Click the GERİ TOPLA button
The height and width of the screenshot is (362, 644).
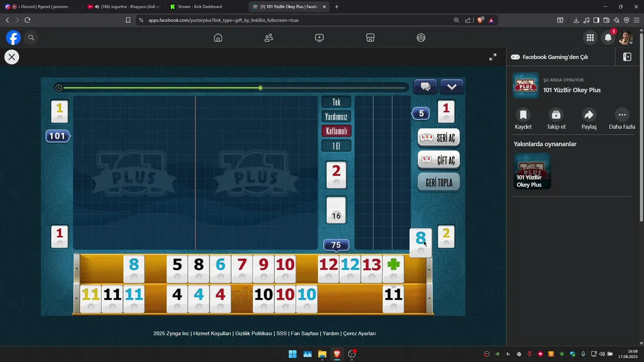click(439, 182)
